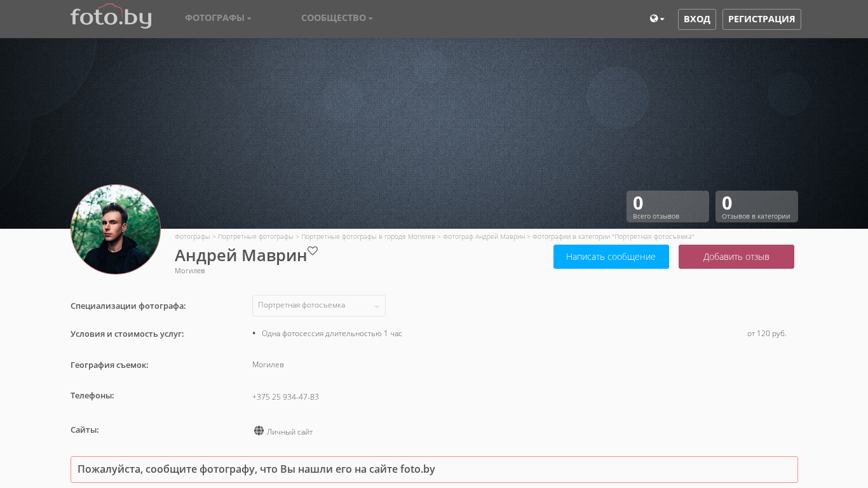Open the globe language selector
The width and height of the screenshot is (868, 488).
point(656,19)
